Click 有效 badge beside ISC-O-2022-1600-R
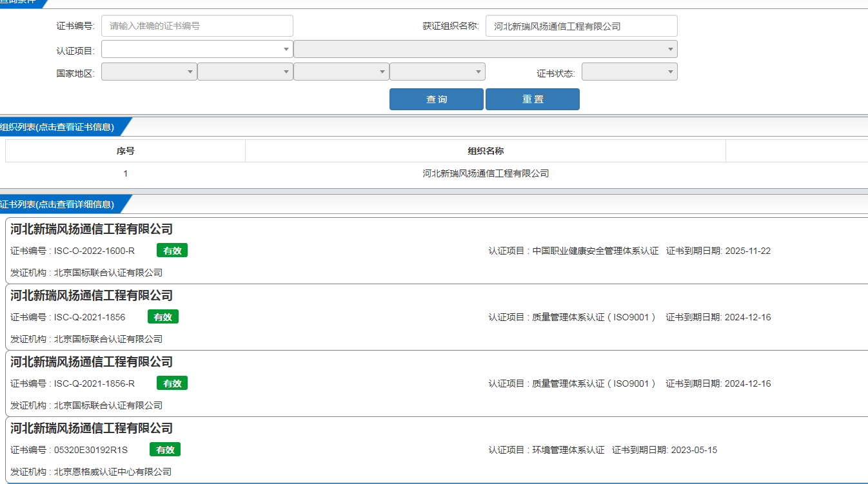The image size is (868, 484). (172, 251)
